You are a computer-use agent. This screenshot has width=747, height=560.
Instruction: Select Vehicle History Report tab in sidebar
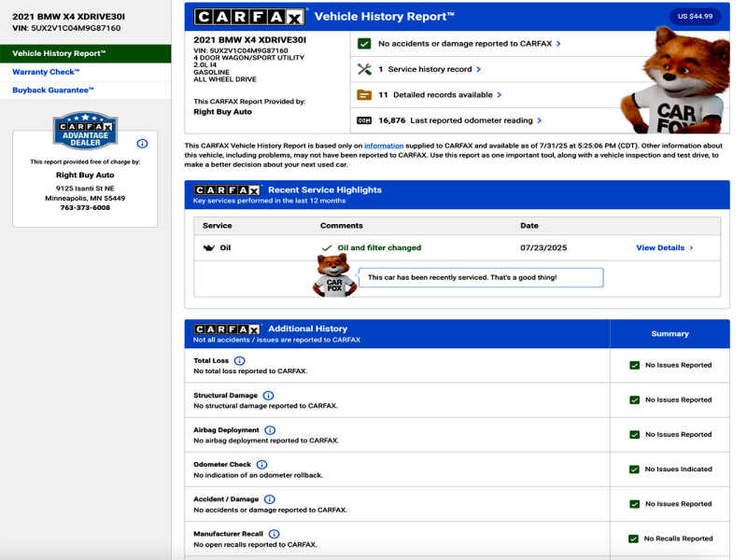(x=86, y=53)
